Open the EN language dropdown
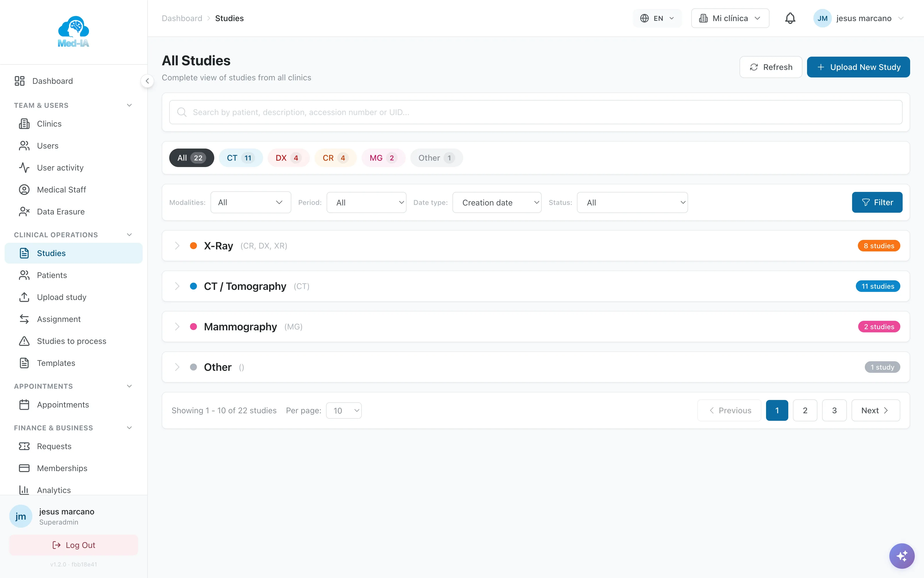The height and width of the screenshot is (578, 924). pyautogui.click(x=657, y=18)
